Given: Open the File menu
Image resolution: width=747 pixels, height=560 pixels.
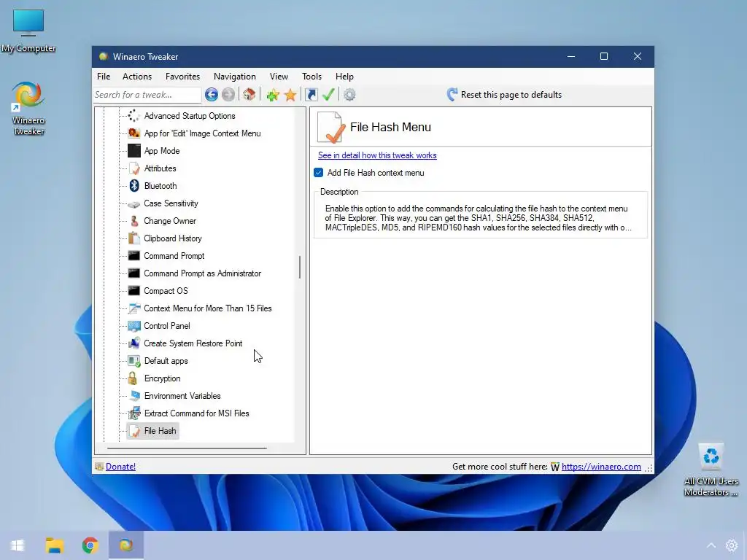Looking at the screenshot, I should 104,76.
